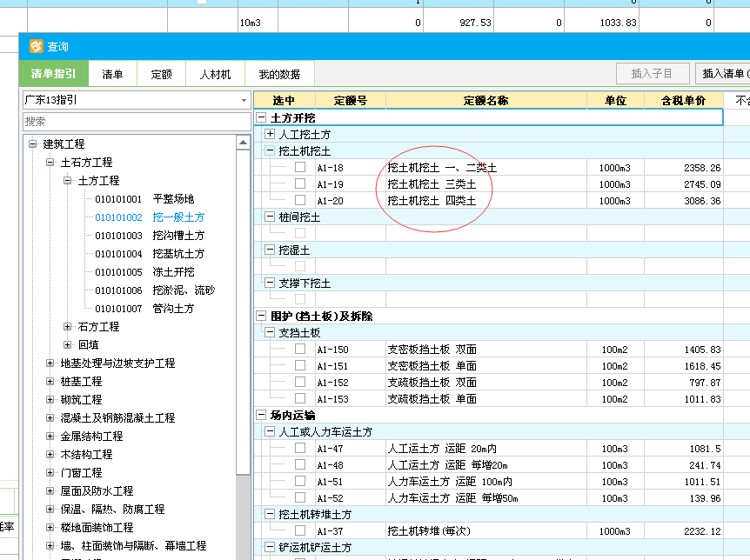
Task: Check the A1-18 quota checkbox
Action: click(300, 167)
